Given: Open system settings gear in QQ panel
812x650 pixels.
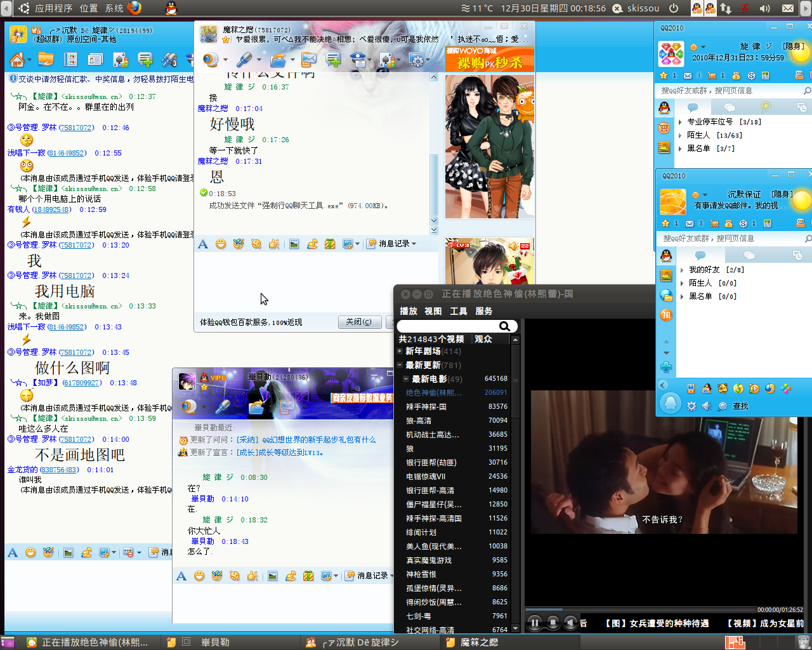Looking at the screenshot, I should coord(691,406).
